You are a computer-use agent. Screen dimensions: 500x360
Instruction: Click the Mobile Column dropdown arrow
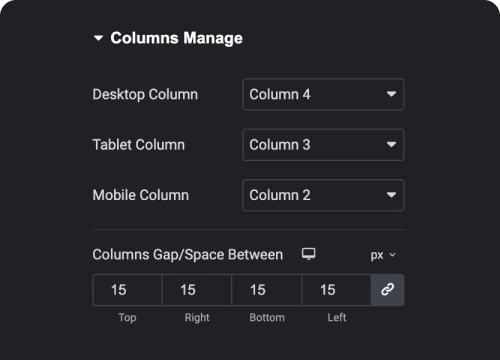coord(391,195)
